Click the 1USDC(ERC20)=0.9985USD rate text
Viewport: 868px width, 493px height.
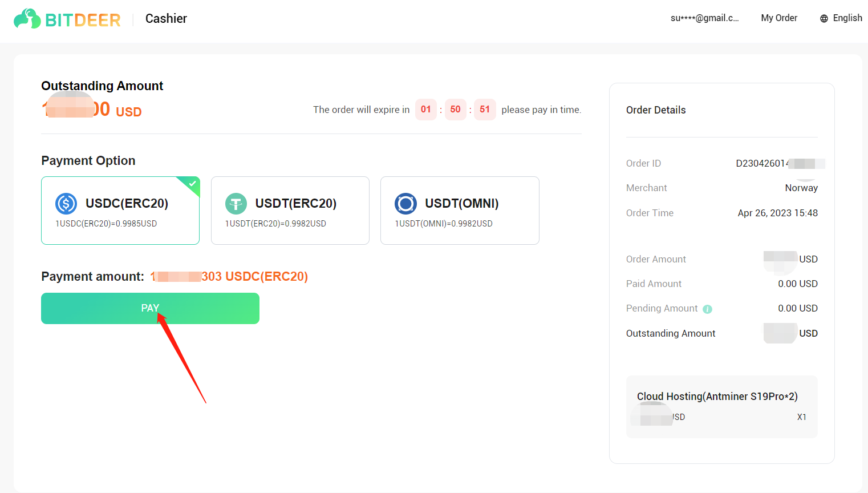(x=106, y=224)
